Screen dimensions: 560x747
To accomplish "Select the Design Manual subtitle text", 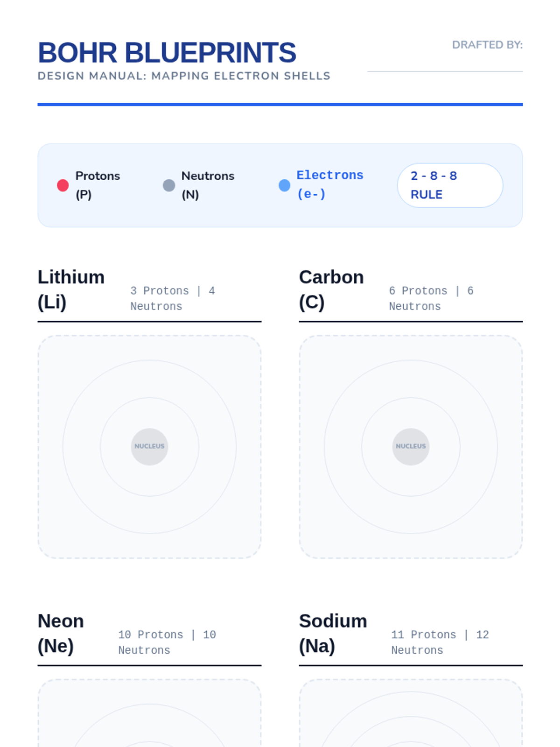I will point(184,76).
